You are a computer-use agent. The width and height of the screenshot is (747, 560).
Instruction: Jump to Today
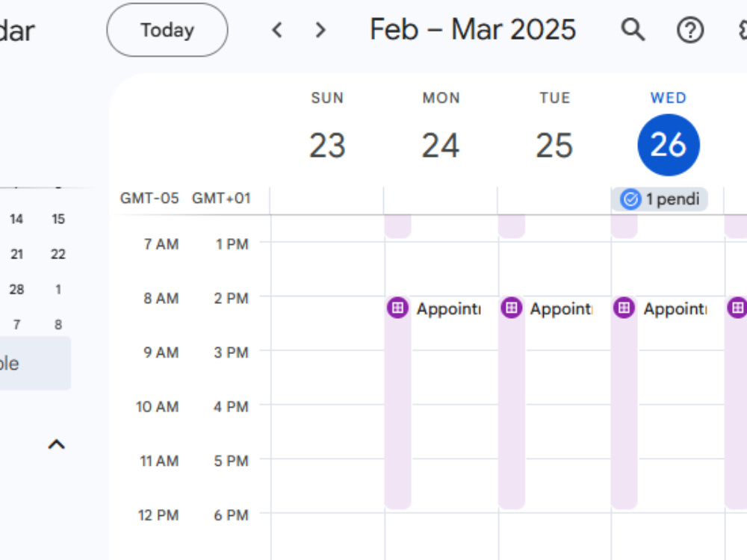coord(167,30)
